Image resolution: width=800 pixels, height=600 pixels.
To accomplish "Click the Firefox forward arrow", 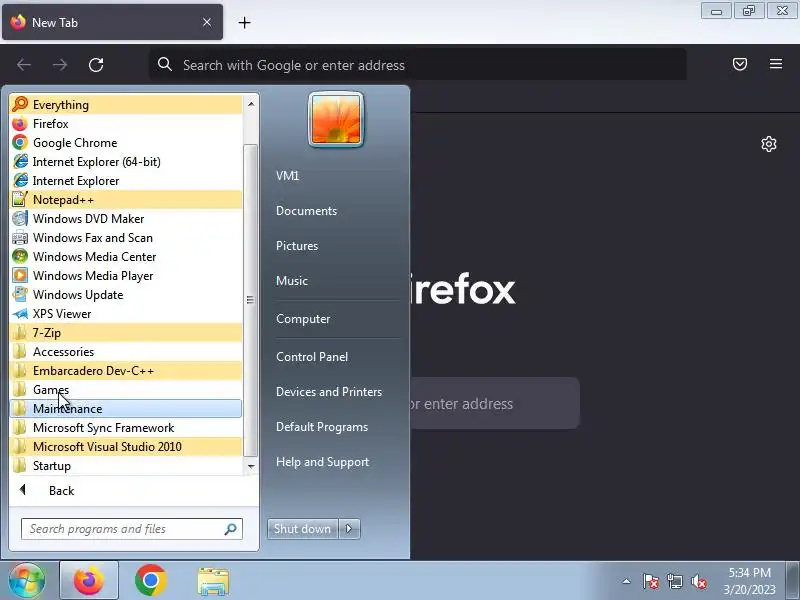I will click(60, 65).
